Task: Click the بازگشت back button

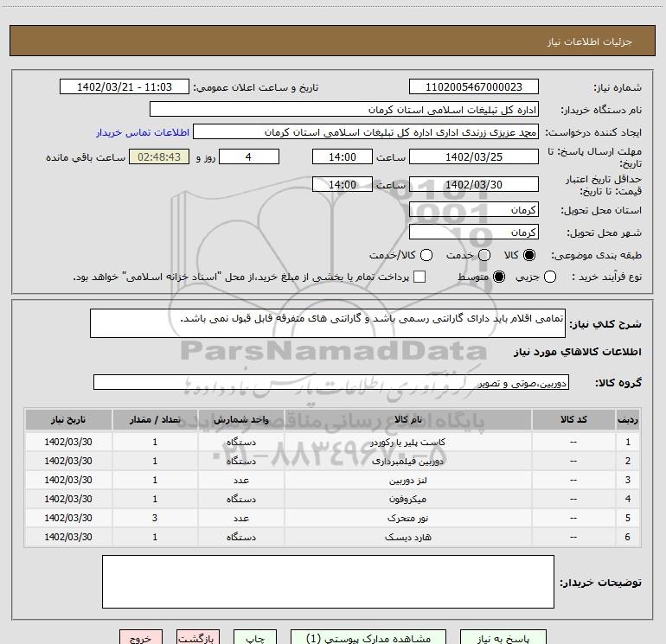Action: 198,638
